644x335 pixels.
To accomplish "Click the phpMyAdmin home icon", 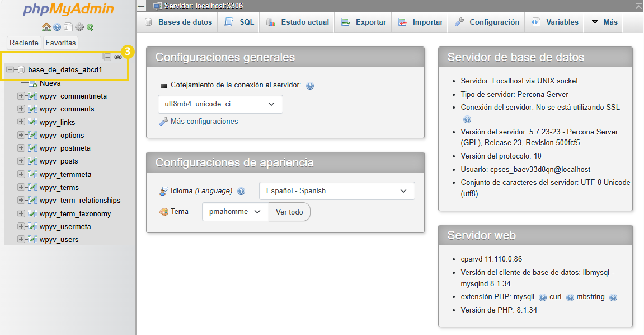I will (46, 27).
